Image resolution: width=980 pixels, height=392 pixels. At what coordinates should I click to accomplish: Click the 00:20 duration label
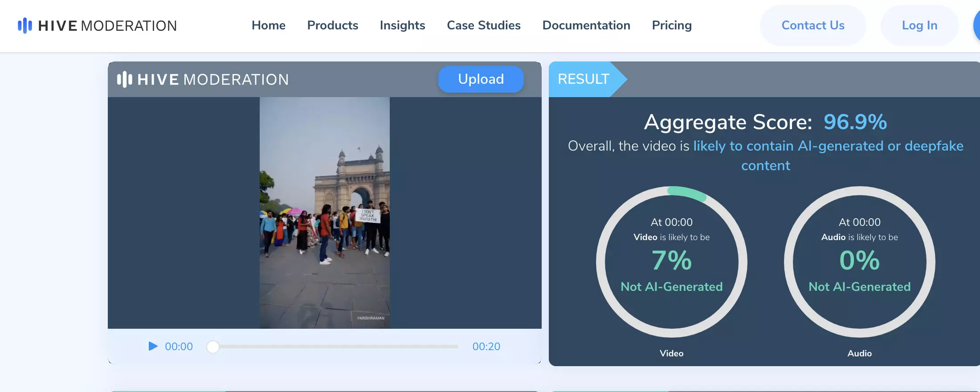pyautogui.click(x=486, y=347)
